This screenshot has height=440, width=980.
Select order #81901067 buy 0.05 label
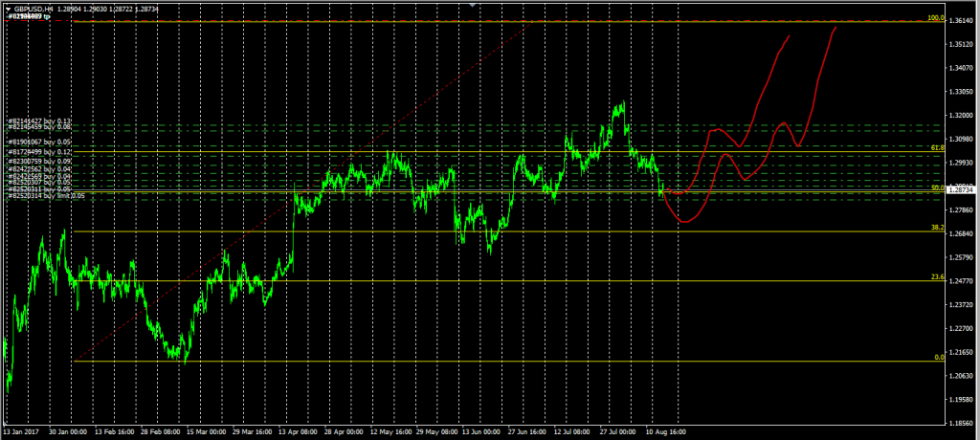click(39, 142)
